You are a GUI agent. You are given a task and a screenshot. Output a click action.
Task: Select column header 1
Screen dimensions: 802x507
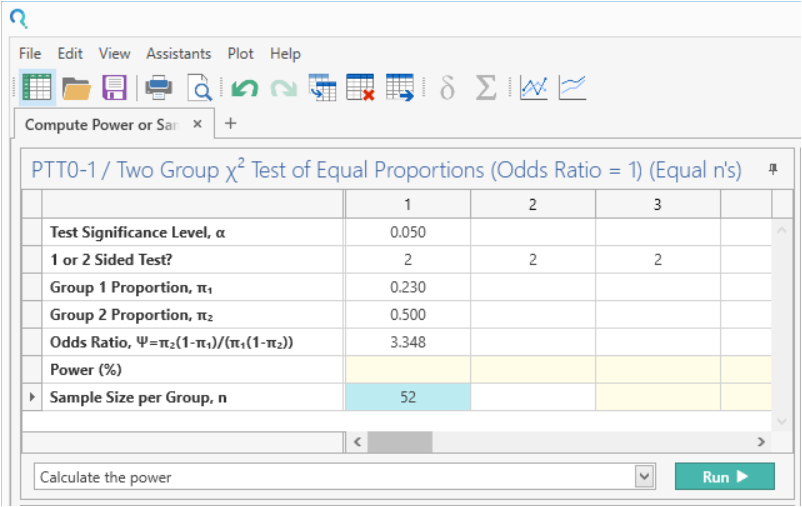coord(408,205)
